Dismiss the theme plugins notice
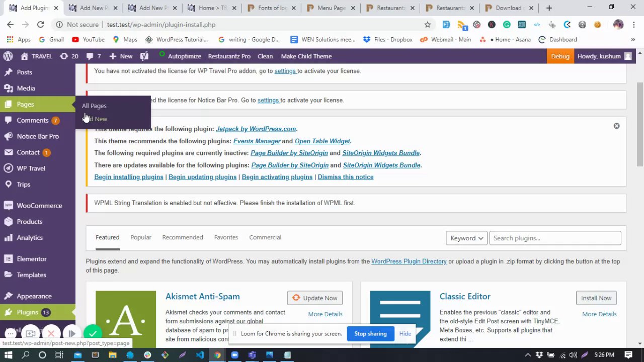This screenshot has height=362, width=644. 616,126
